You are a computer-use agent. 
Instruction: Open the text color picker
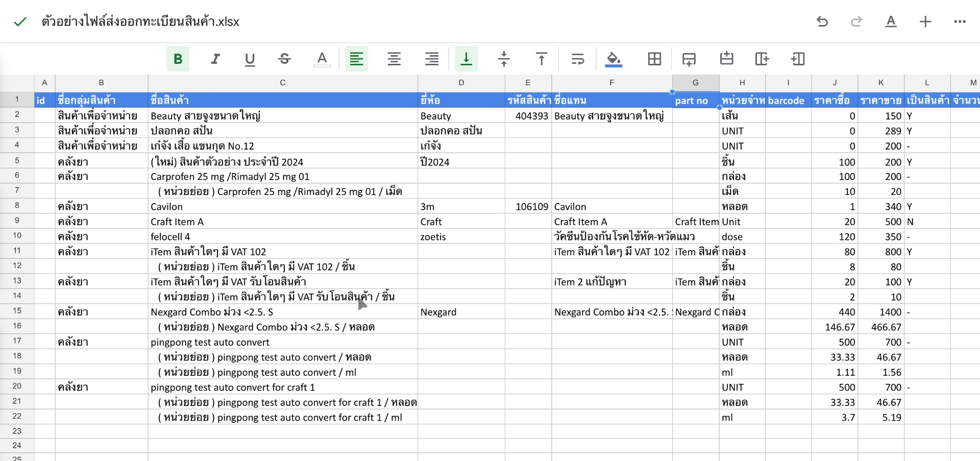(x=322, y=59)
